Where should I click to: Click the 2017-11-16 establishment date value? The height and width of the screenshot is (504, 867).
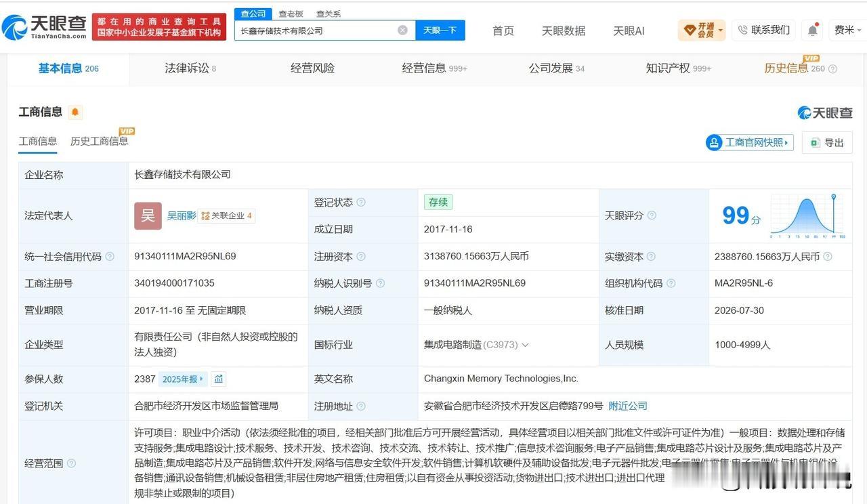(448, 229)
